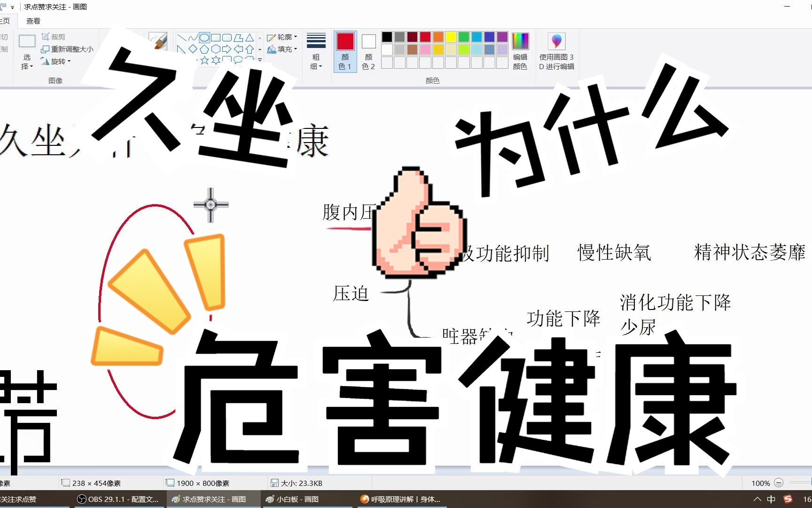Pick the orange color swatch
The width and height of the screenshot is (812, 508).
pyautogui.click(x=438, y=37)
